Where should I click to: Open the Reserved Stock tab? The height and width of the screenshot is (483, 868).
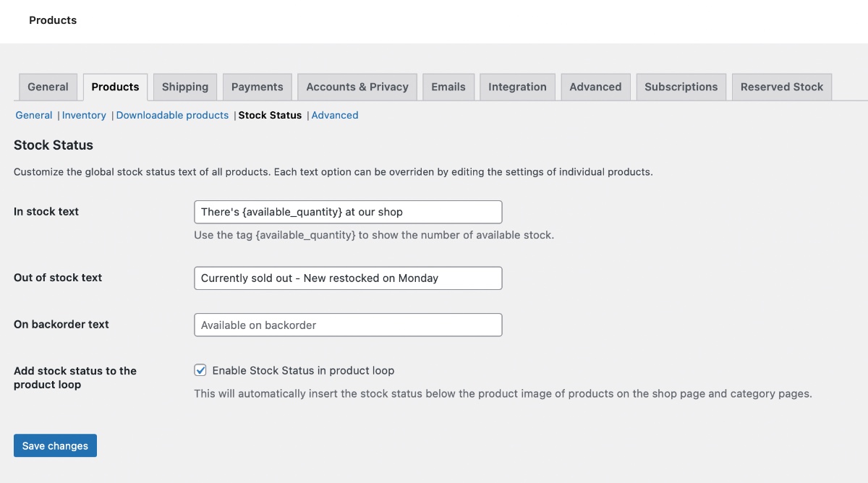point(782,87)
